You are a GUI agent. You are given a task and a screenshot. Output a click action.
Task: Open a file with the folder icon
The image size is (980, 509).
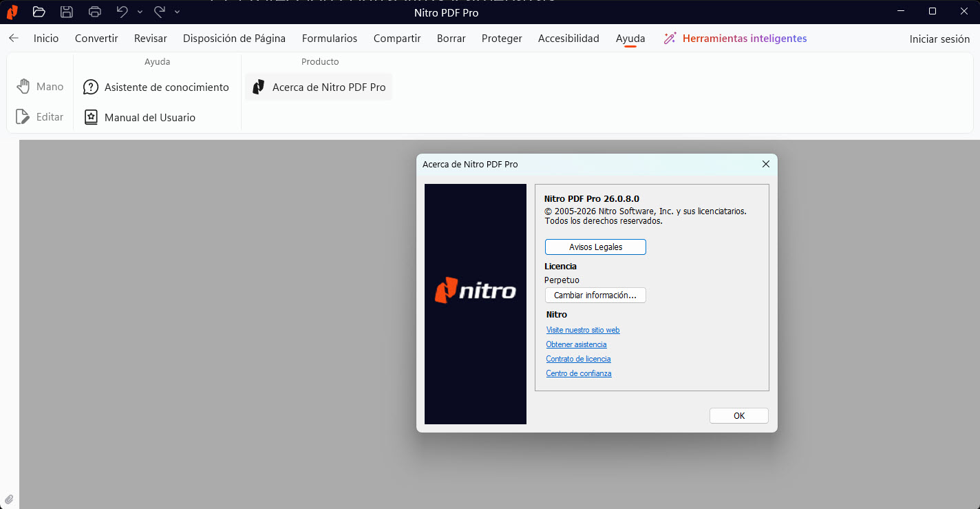[x=39, y=12]
